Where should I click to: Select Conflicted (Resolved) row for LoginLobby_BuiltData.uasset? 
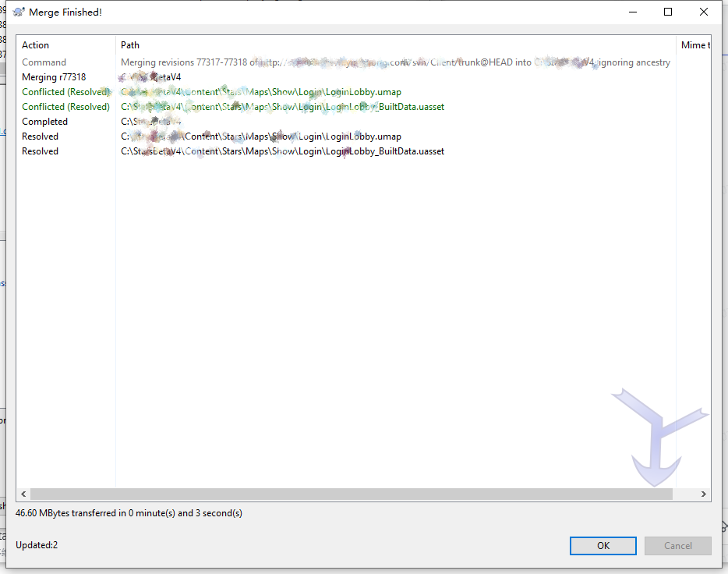pyautogui.click(x=65, y=107)
